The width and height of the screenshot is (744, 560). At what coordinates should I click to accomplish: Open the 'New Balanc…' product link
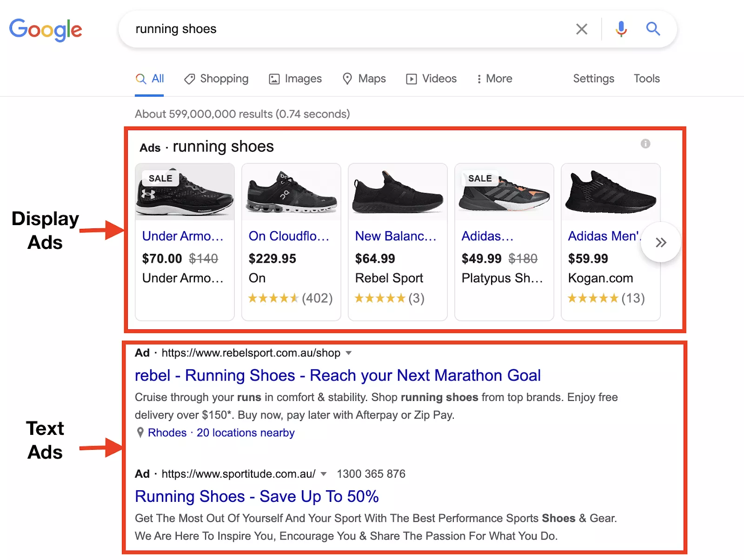[x=396, y=236]
